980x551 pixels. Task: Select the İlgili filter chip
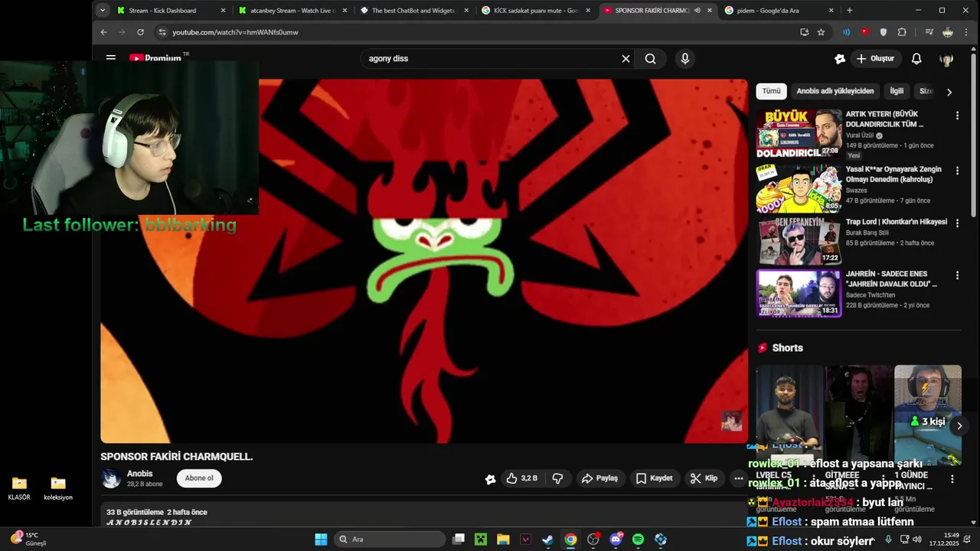coord(897,91)
